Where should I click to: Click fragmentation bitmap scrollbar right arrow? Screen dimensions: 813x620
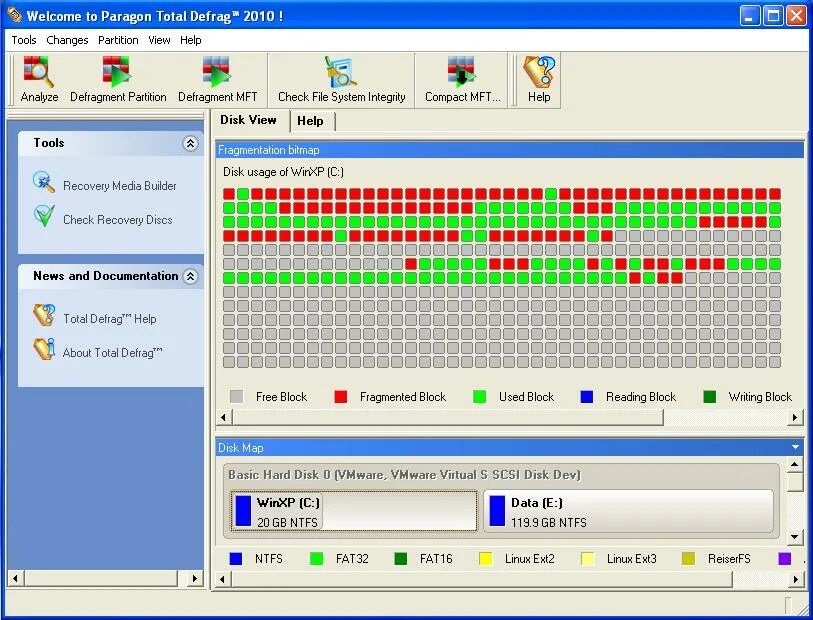click(x=795, y=417)
